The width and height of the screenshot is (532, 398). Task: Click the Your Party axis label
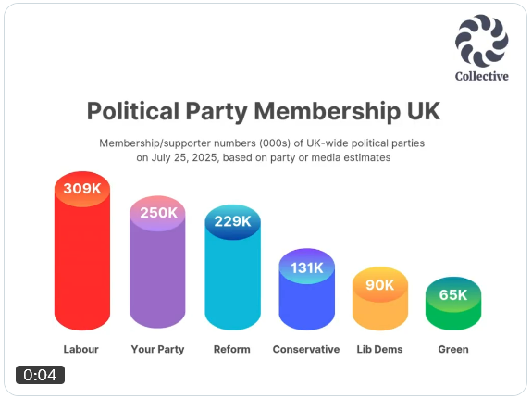tap(158, 350)
